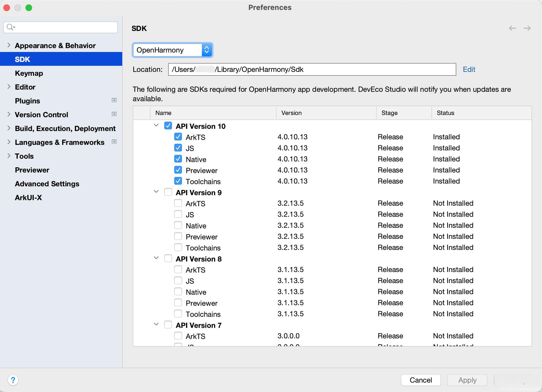
Task: Uncheck Toolchains 4.0.10.13 checkbox
Action: pos(178,181)
